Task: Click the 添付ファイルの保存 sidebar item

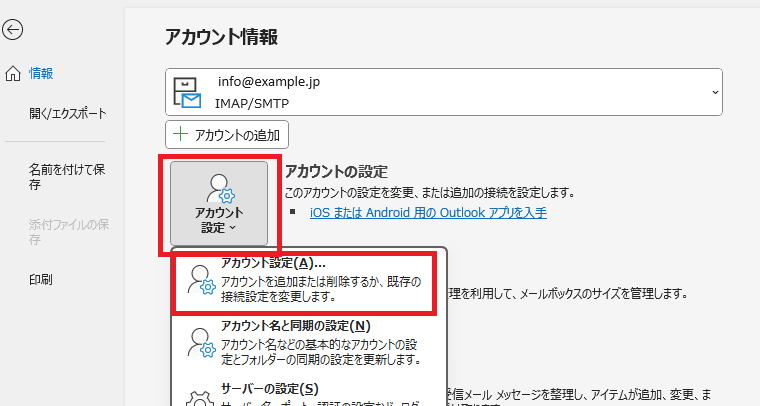Action: click(x=68, y=231)
